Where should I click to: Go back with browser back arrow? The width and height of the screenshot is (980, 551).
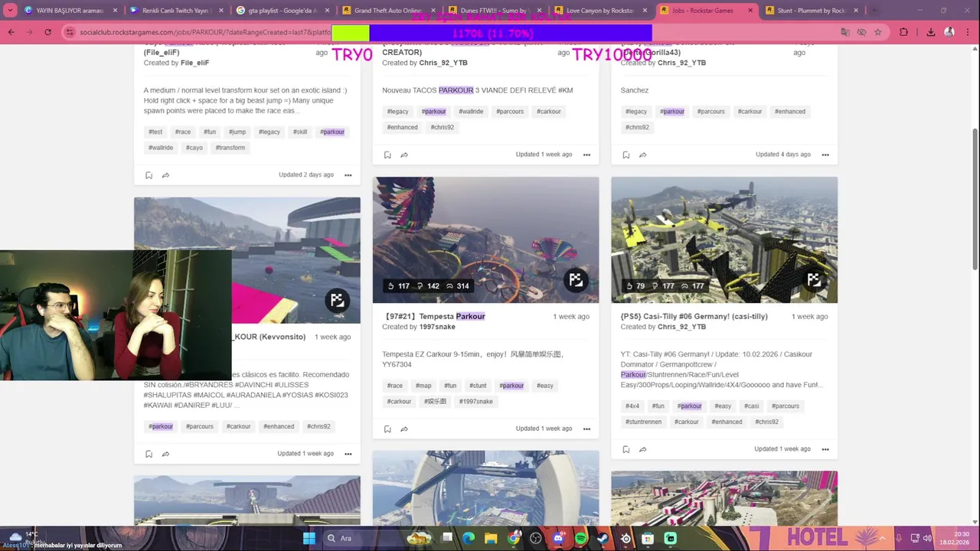pyautogui.click(x=11, y=32)
